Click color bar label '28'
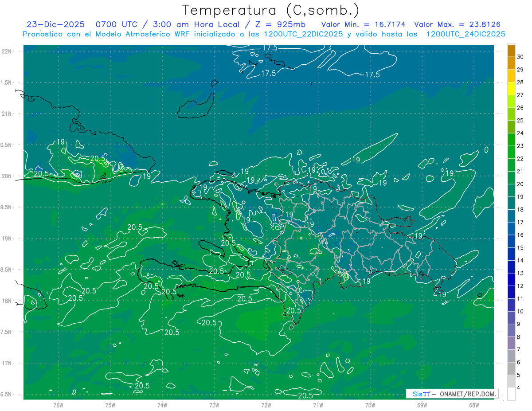 (x=520, y=82)
